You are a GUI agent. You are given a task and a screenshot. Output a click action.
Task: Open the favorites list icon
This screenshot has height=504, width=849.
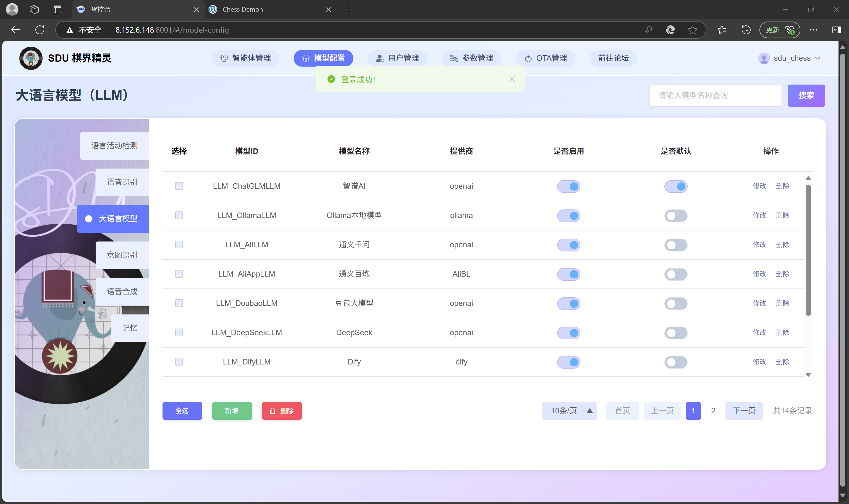tap(722, 30)
